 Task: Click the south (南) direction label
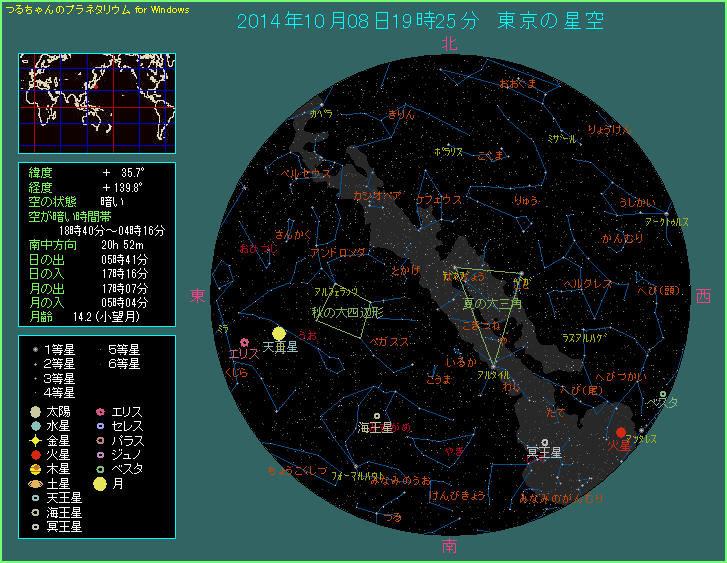(450, 546)
